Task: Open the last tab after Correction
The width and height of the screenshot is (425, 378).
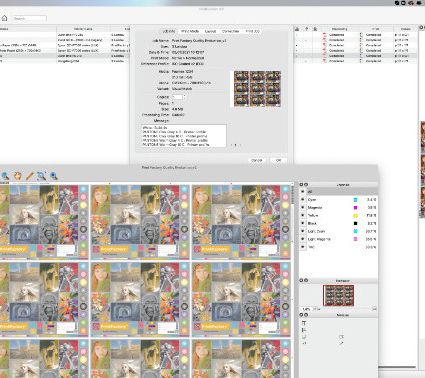Action: coord(252,31)
